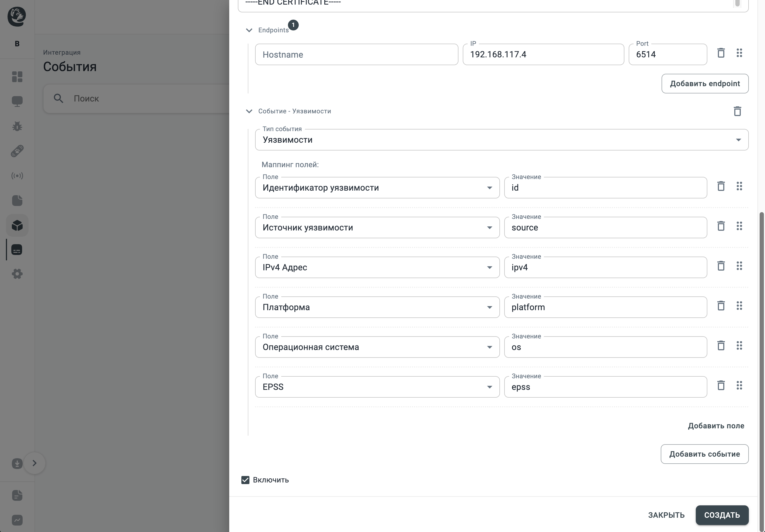Screen dimensions: 765x532
Task: Delete the Платформа mapping row
Action: point(721,306)
